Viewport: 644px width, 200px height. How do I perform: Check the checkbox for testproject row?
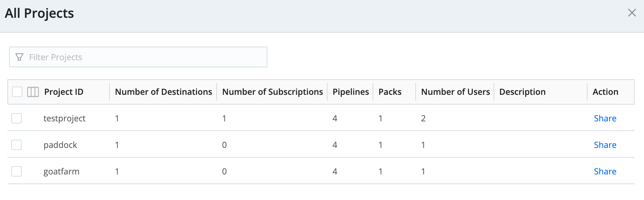(16, 118)
